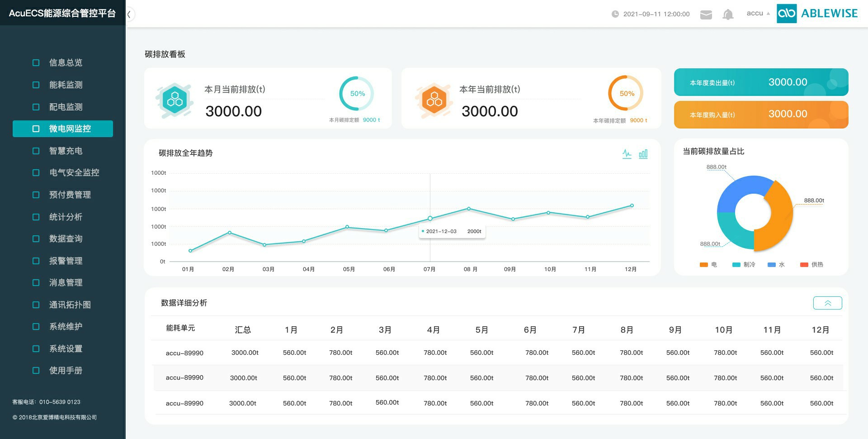
Task: Click the 本年度购入量 orange card
Action: coord(761,115)
